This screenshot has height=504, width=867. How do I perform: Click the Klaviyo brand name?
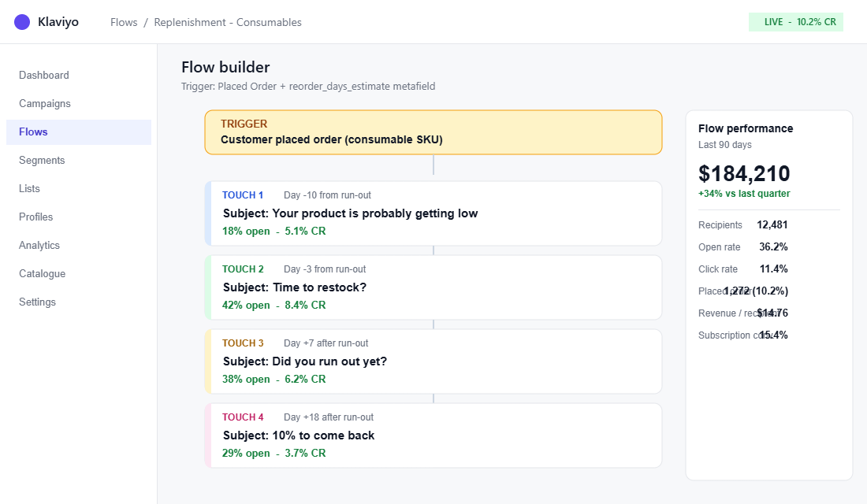(x=58, y=22)
